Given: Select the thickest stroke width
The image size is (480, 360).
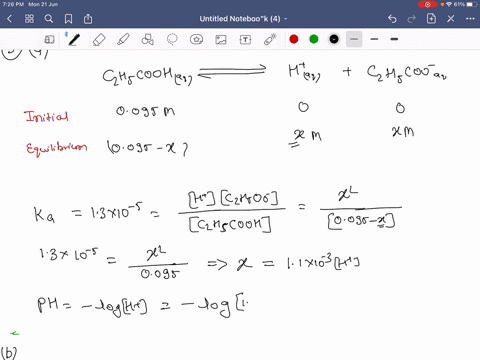Looking at the screenshot, I should [x=394, y=39].
